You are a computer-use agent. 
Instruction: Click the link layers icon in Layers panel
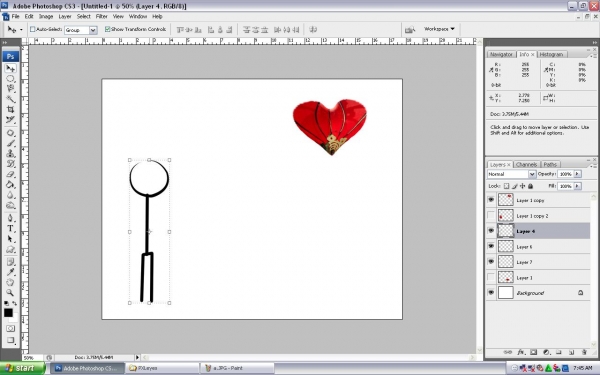coord(508,352)
